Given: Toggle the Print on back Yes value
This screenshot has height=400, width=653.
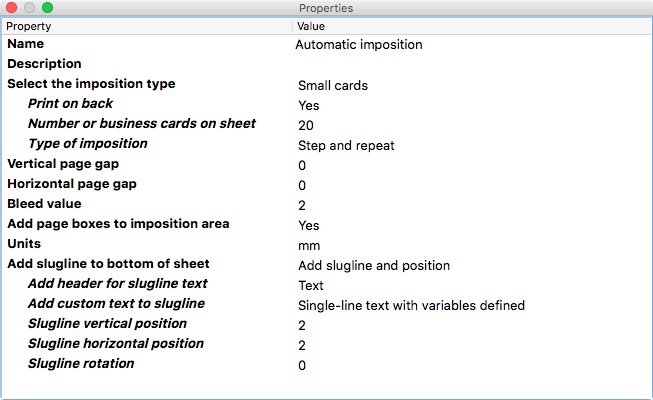Looking at the screenshot, I should (309, 105).
